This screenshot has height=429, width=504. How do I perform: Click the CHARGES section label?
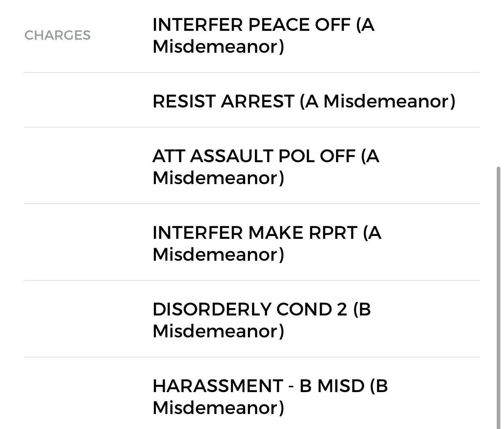click(x=57, y=35)
